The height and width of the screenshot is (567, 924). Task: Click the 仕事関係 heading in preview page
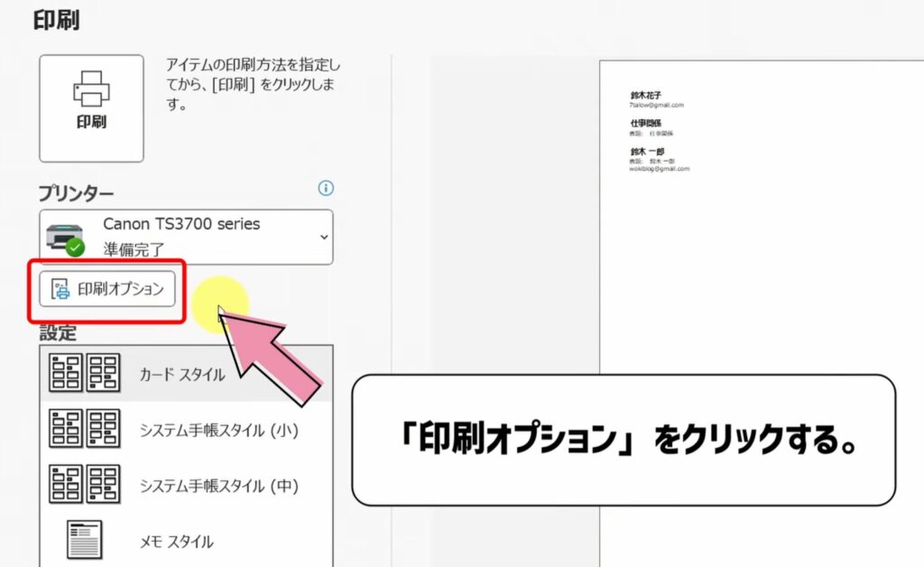[646, 123]
